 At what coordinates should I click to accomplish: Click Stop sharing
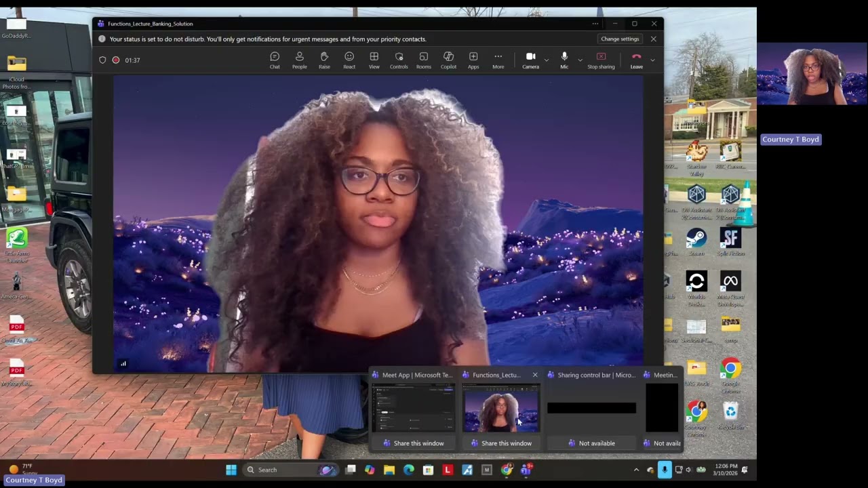pyautogui.click(x=601, y=60)
